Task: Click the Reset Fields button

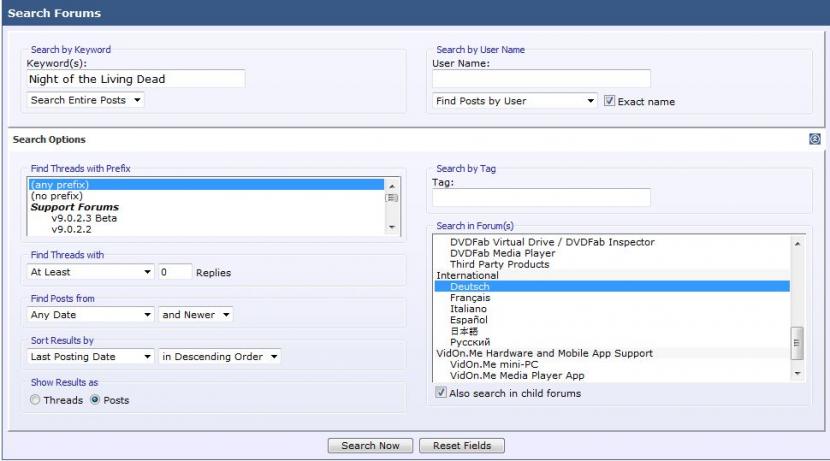Action: coord(462,445)
